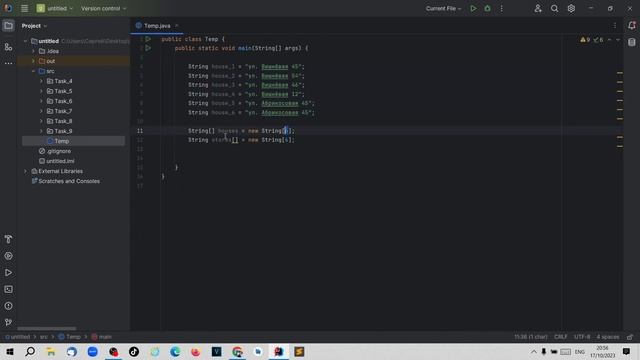
Task: Open Windows taskbar search
Action: point(30,352)
